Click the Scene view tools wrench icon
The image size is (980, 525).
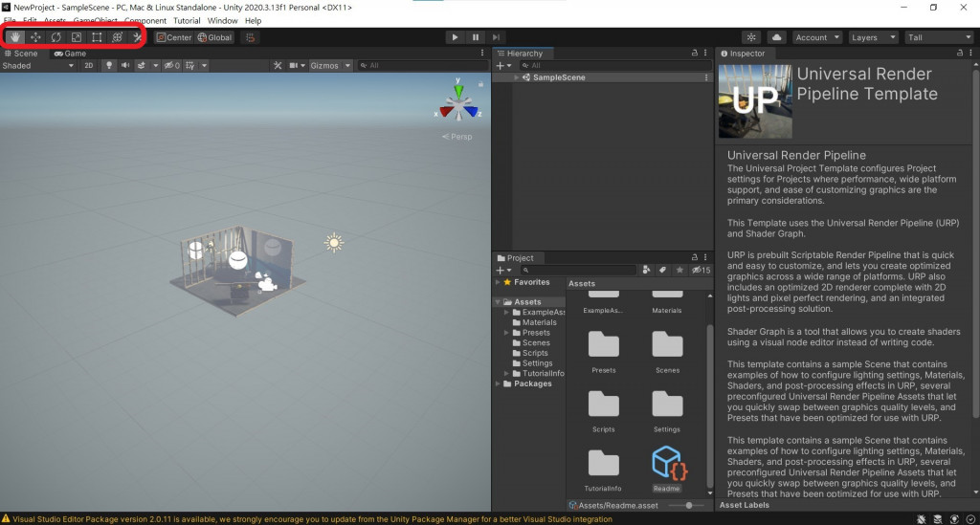pyautogui.click(x=278, y=66)
